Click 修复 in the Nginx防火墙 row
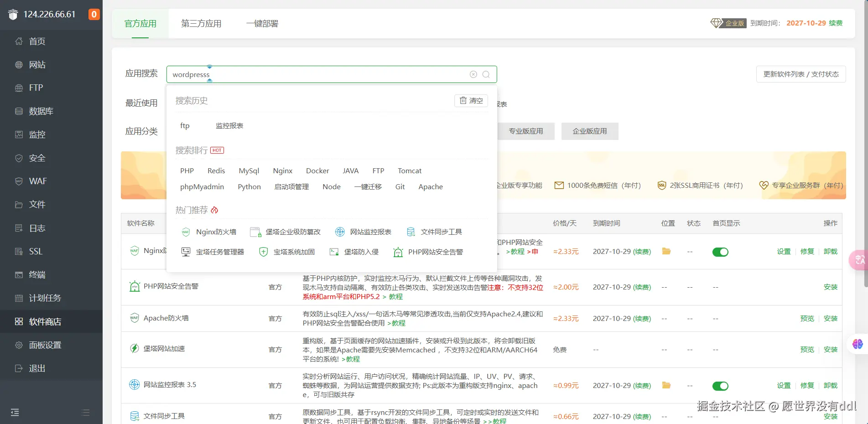The image size is (868, 424). [x=807, y=252]
